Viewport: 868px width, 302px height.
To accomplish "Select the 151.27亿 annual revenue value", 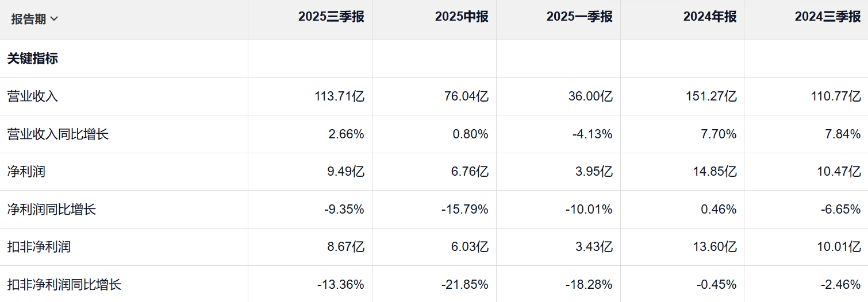I will pos(710,96).
